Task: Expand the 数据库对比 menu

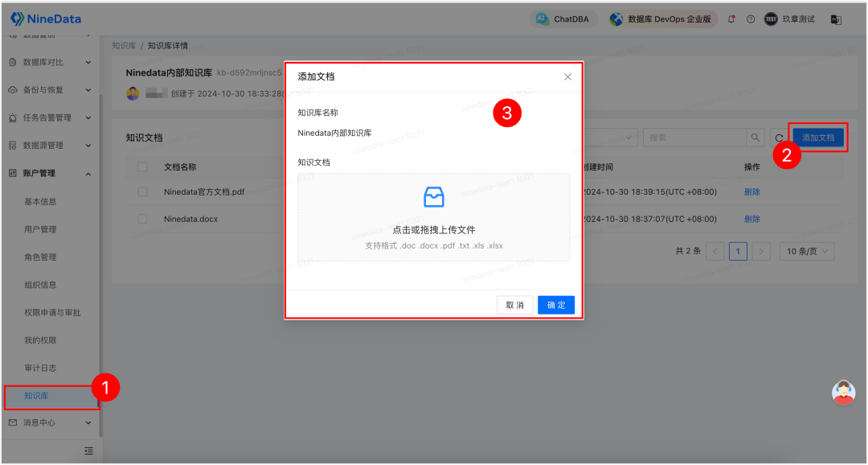Action: [x=88, y=63]
